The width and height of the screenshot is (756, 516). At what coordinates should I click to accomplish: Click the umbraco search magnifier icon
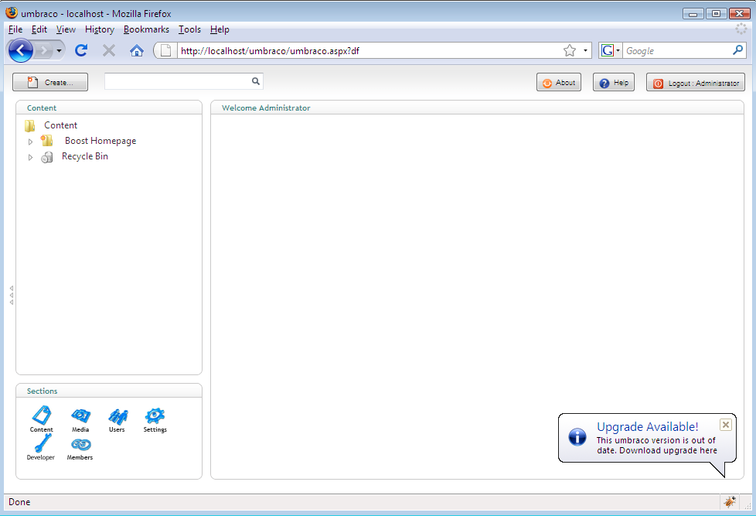point(256,81)
